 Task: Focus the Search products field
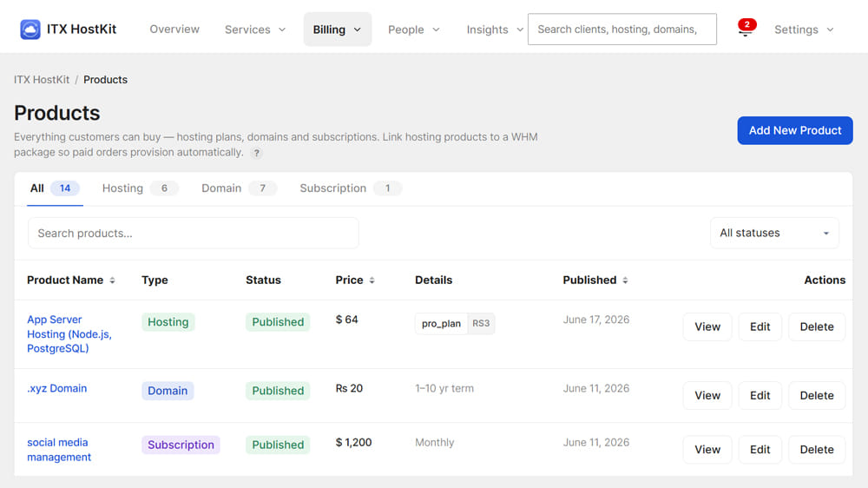[194, 234]
